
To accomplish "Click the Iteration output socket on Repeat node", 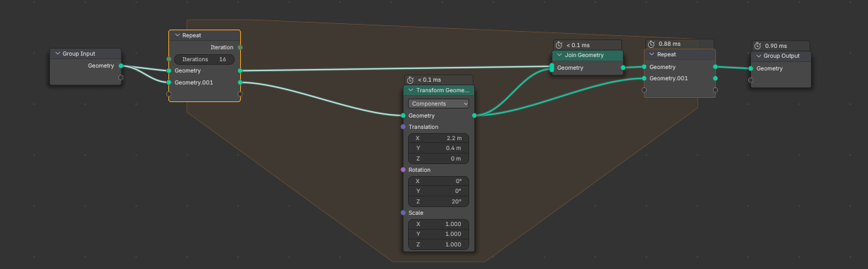I will coord(240,47).
